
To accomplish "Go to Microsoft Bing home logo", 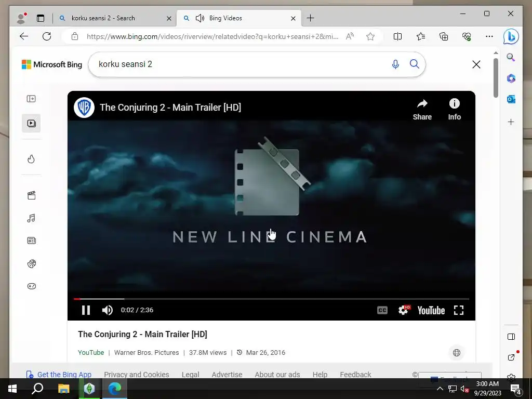I will 52,64.
